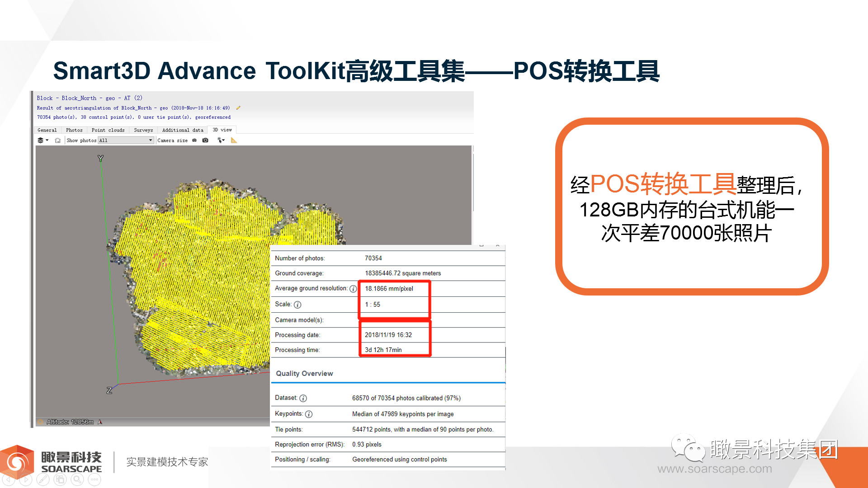Open the slideshow more options button
Screen dimensions: 868x488
pyautogui.click(x=94, y=479)
